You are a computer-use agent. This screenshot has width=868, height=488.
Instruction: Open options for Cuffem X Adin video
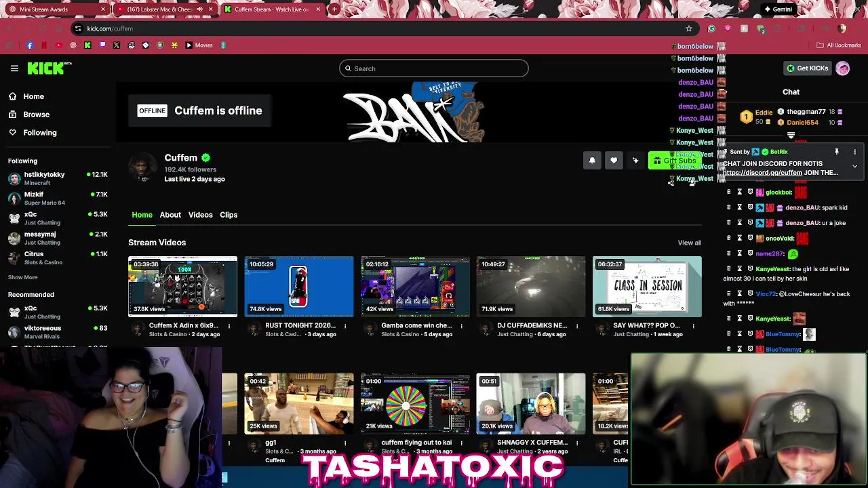tap(229, 326)
